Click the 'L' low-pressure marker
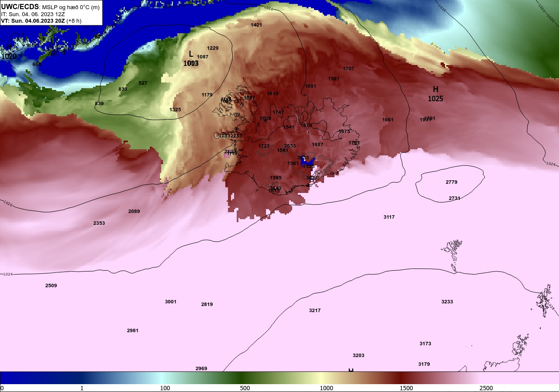 click(191, 54)
